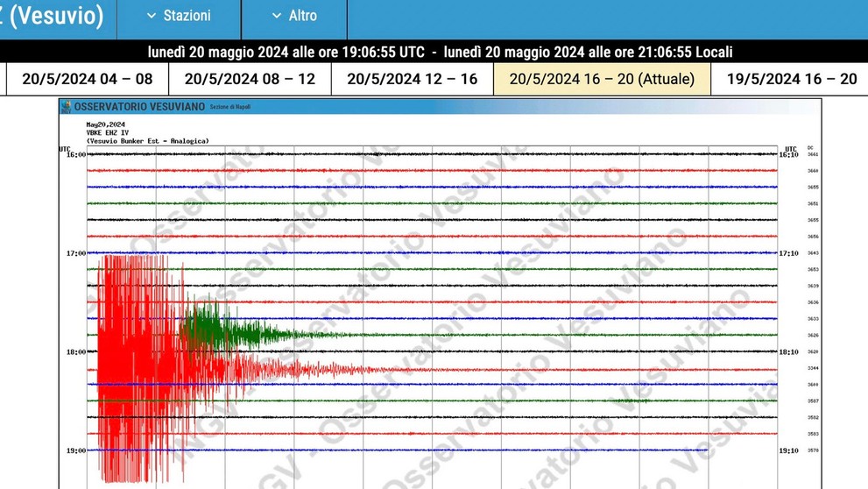Select the 20/5/2024 16 – 20 (Attuale) tab

602,79
